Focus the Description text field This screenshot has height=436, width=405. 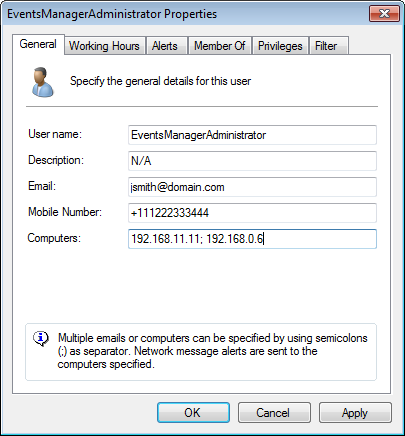point(252,161)
